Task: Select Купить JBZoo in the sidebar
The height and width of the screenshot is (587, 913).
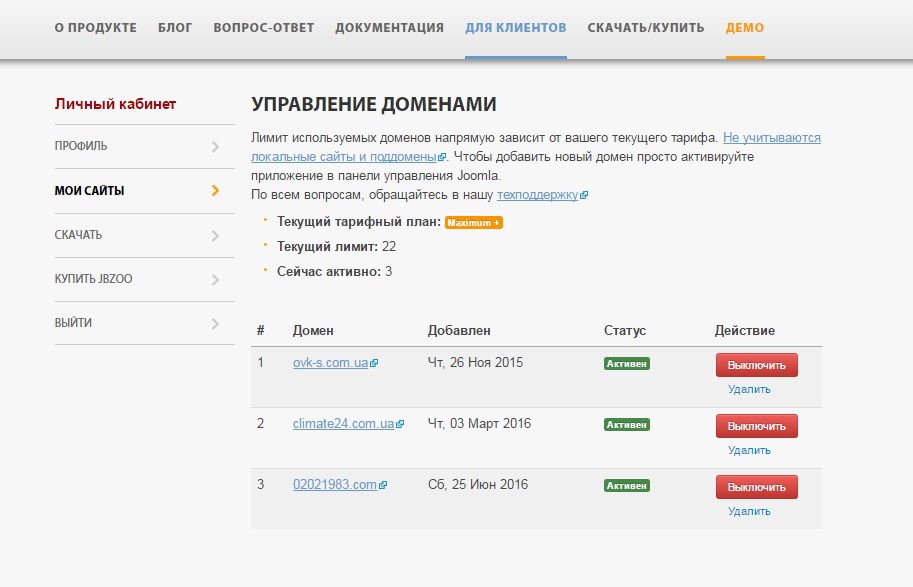Action: 93,279
